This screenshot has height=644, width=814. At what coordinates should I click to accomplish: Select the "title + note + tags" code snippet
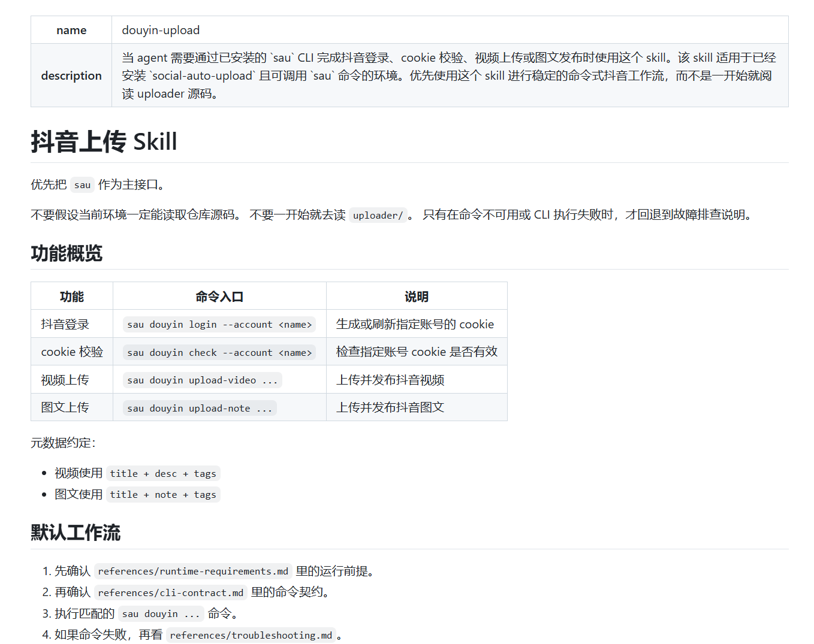coord(163,495)
